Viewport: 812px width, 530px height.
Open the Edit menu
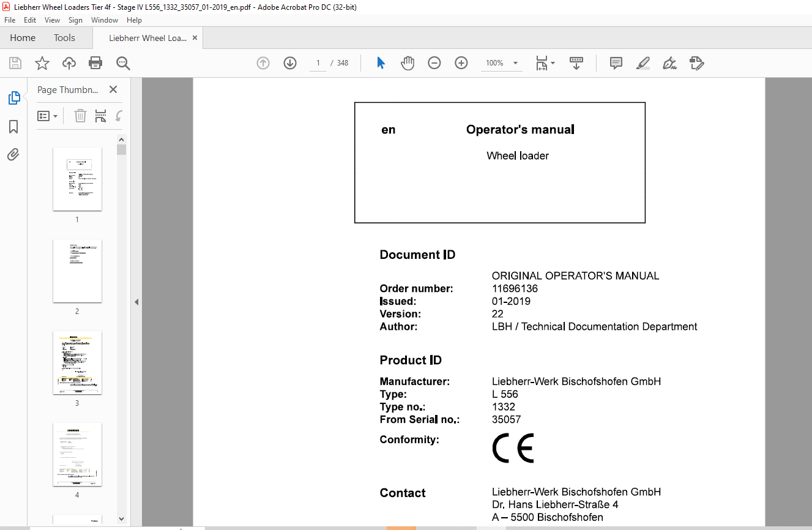pos(30,20)
